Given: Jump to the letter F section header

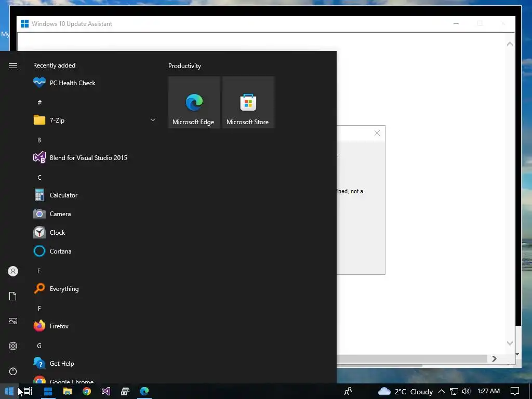Looking at the screenshot, I should (39, 309).
